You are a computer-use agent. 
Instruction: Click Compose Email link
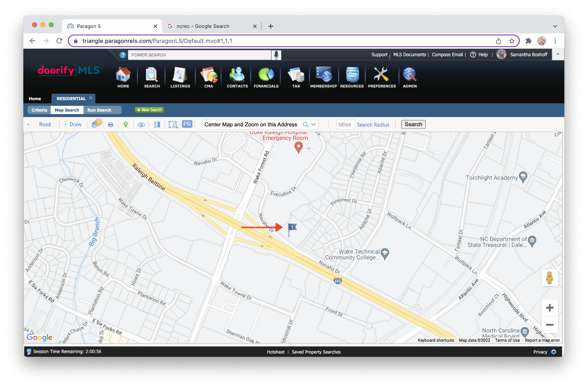click(447, 55)
